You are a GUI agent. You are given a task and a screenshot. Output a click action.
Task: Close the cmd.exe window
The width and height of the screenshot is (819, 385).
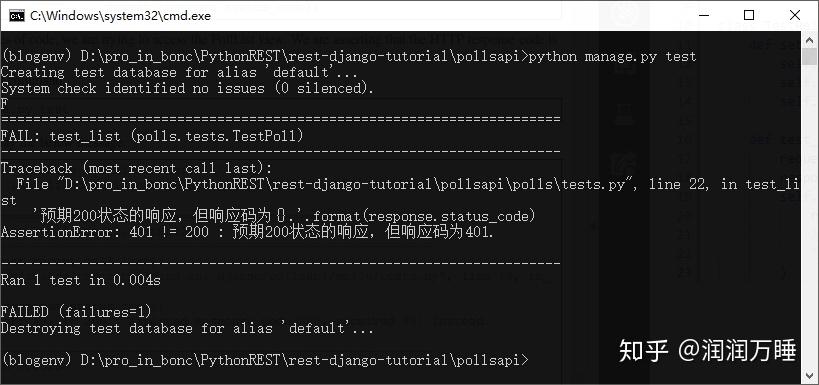coord(794,15)
